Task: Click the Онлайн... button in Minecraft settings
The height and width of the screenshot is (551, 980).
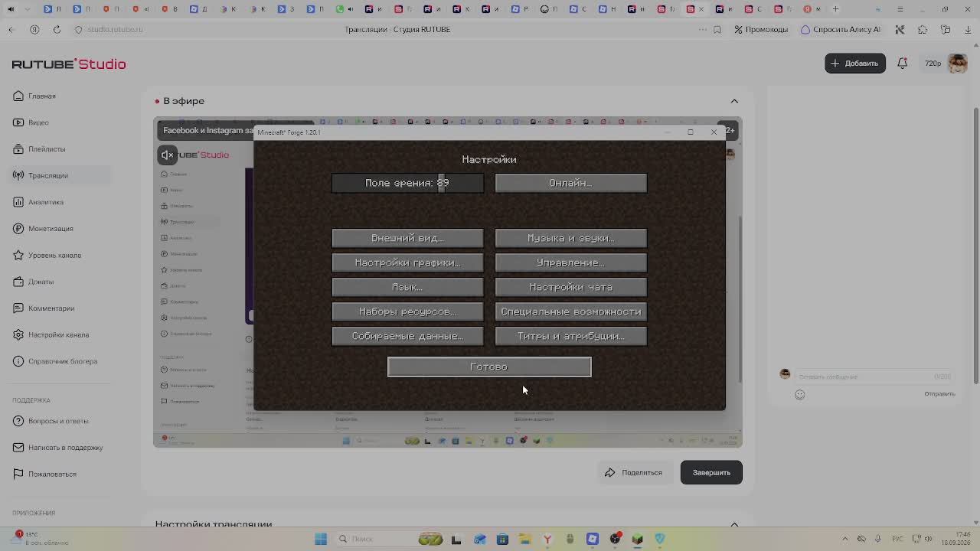Action: click(571, 183)
